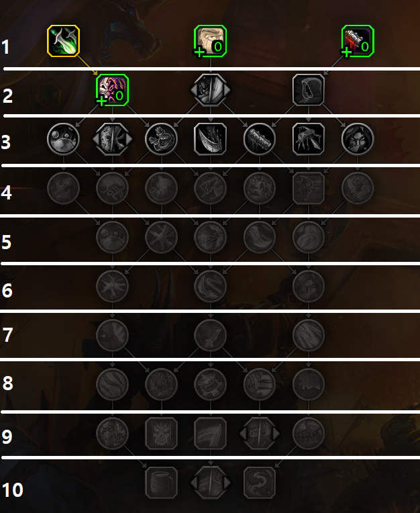Image resolution: width=420 pixels, height=513 pixels.
Task: Select the square skull face talent in row 9
Action: coord(162,434)
